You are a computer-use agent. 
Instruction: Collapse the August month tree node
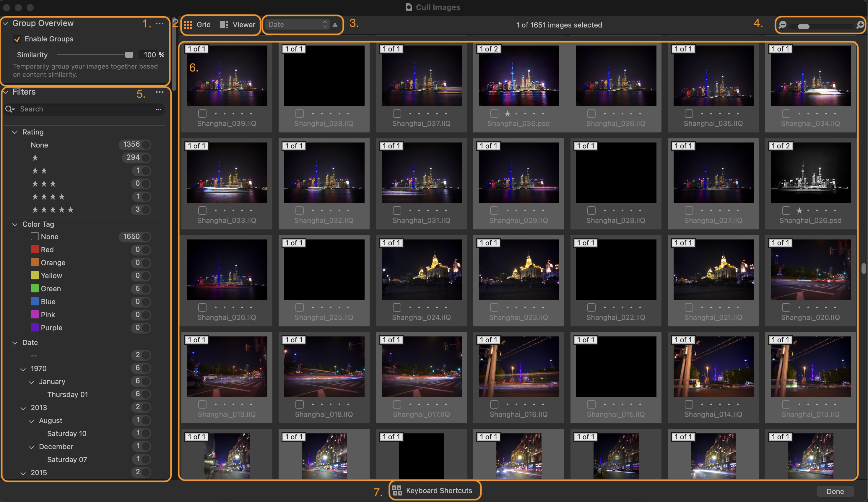pyautogui.click(x=31, y=421)
